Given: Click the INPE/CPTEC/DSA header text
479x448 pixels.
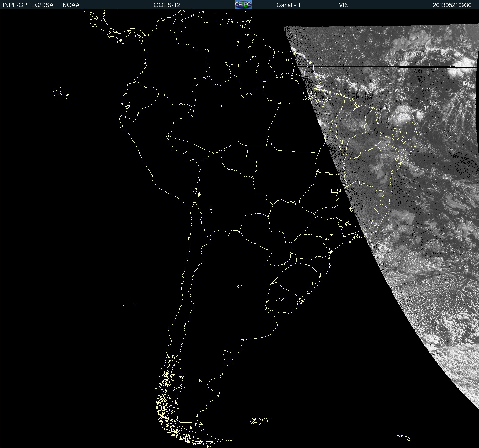Looking at the screenshot, I should [x=28, y=5].
